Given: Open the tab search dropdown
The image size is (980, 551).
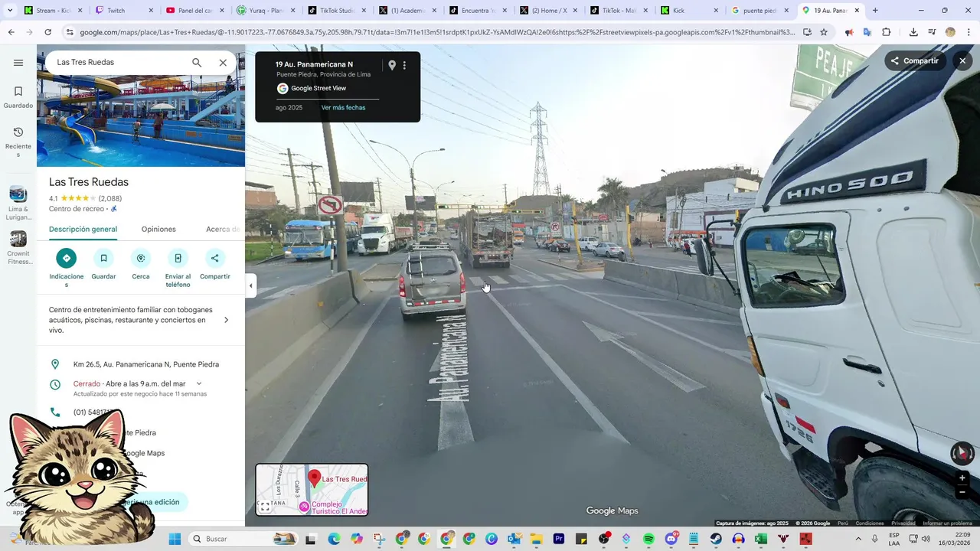Looking at the screenshot, I should [x=10, y=11].
